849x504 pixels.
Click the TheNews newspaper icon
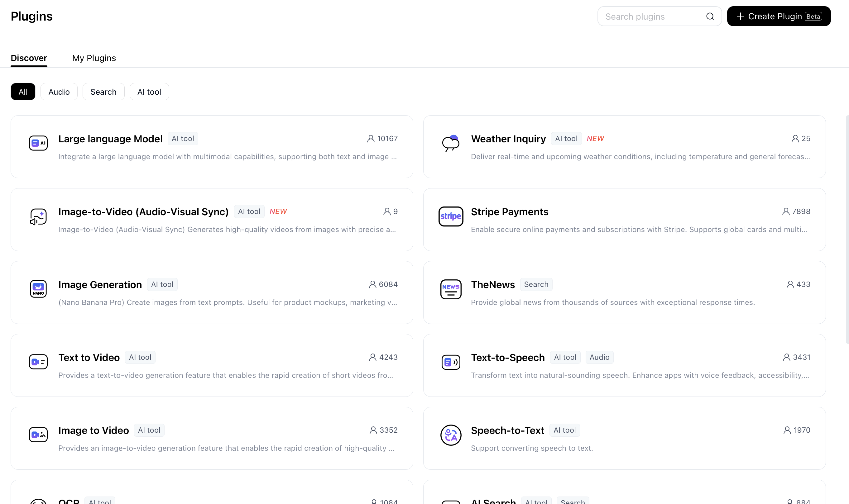(450, 289)
